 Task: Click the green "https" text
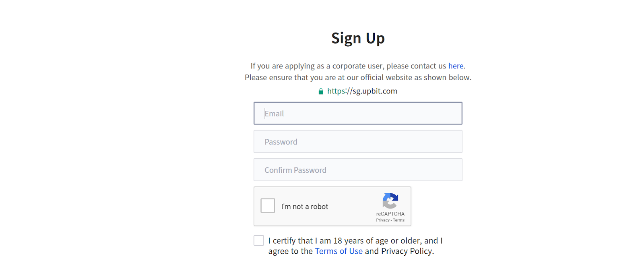pyautogui.click(x=336, y=91)
